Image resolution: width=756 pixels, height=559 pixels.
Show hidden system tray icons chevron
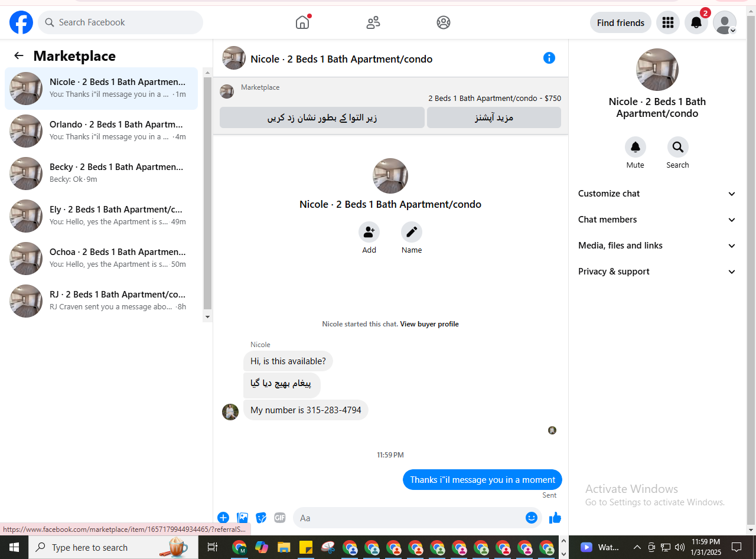637,547
